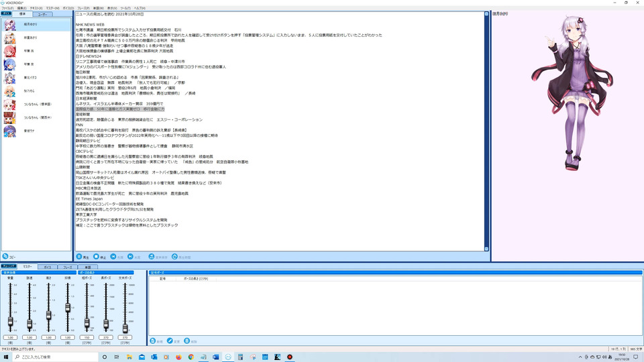644x362 pixels.
Task: Jump to start with 先頭 button
Action: (117, 257)
